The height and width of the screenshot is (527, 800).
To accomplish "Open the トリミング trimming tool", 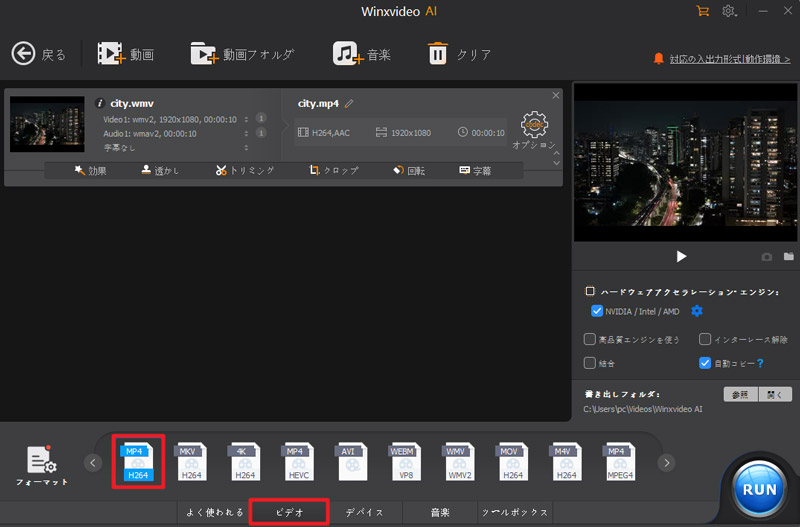I will coord(245,170).
